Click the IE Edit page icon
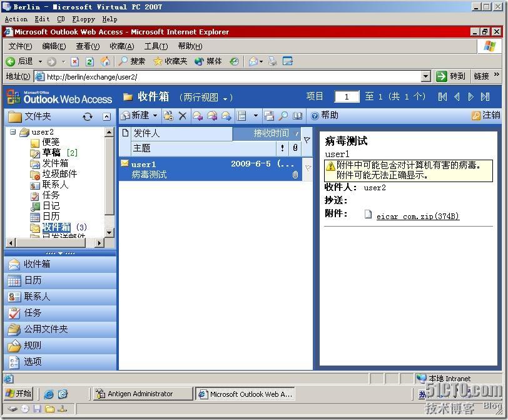508x420 pixels. click(287, 61)
